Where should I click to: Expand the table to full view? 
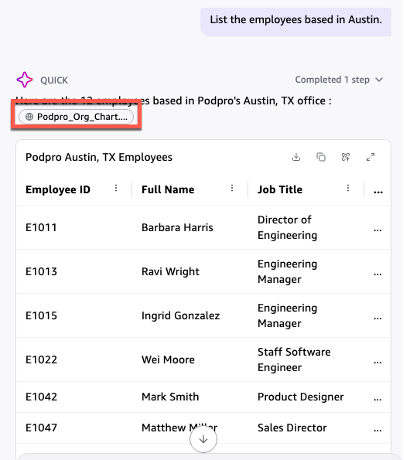point(370,157)
